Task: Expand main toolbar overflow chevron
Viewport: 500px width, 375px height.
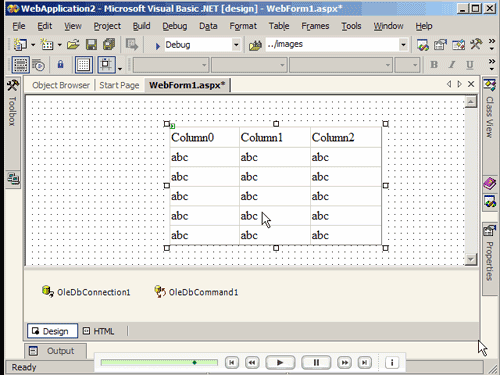Action: (492, 44)
